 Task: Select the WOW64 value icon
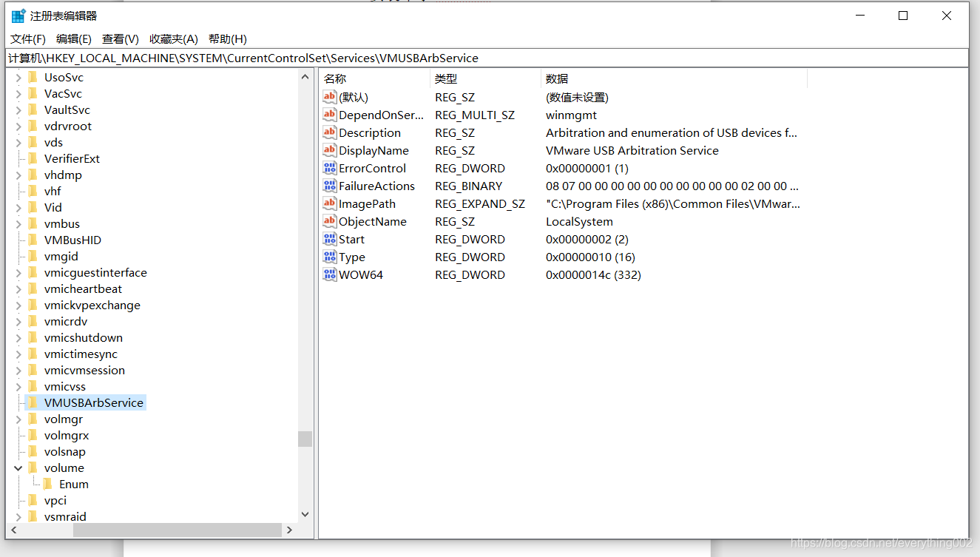(x=330, y=274)
